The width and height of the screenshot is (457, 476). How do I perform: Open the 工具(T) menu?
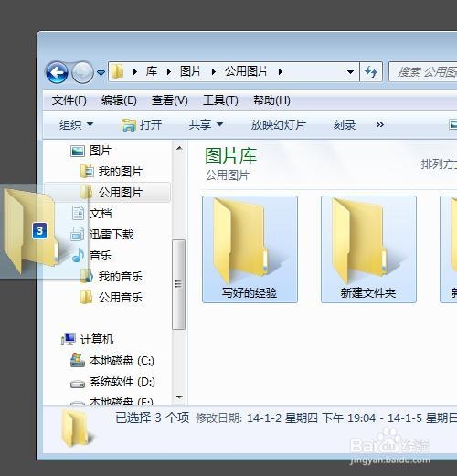(x=220, y=100)
